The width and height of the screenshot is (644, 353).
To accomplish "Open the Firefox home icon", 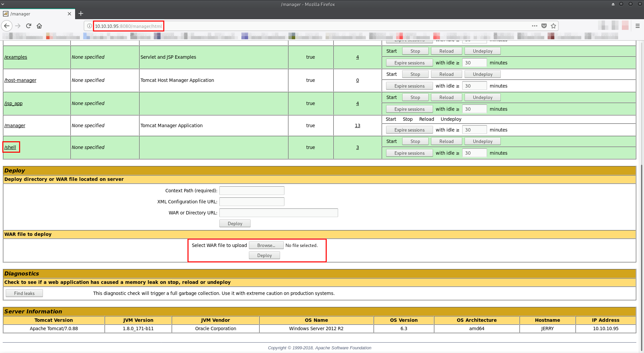I will pyautogui.click(x=39, y=26).
